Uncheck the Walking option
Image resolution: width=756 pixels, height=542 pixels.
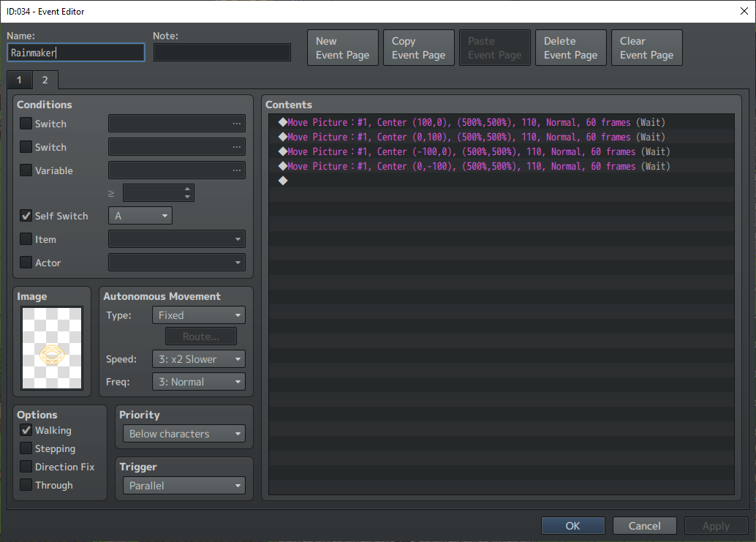[26, 429]
